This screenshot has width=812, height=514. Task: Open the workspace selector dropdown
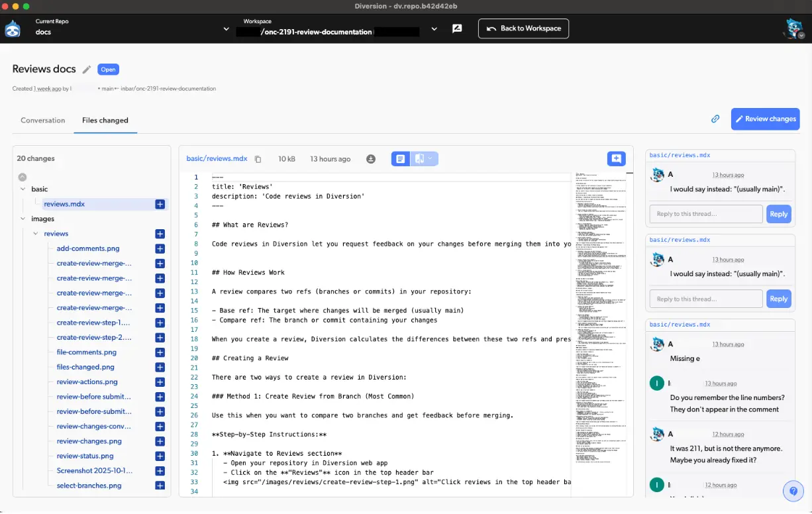(434, 28)
